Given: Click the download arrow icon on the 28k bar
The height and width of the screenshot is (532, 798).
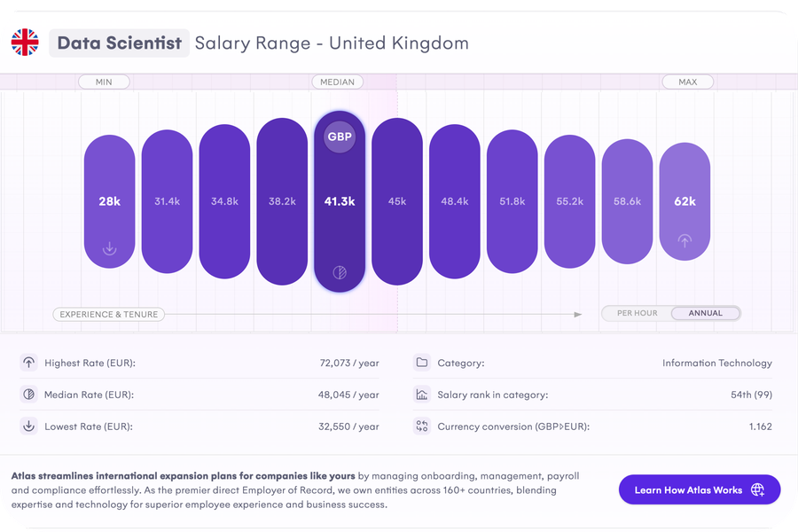Looking at the screenshot, I should click(109, 248).
